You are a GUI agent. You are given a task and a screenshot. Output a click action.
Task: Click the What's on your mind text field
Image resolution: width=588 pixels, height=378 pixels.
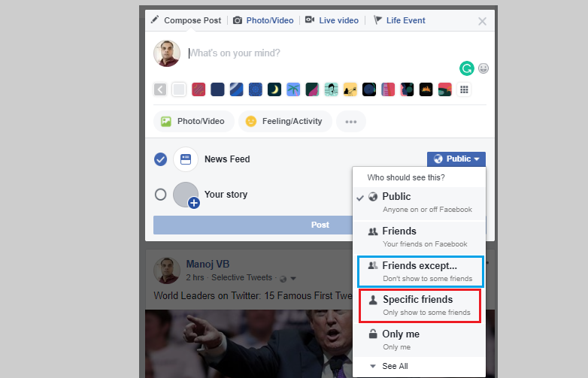[316, 53]
